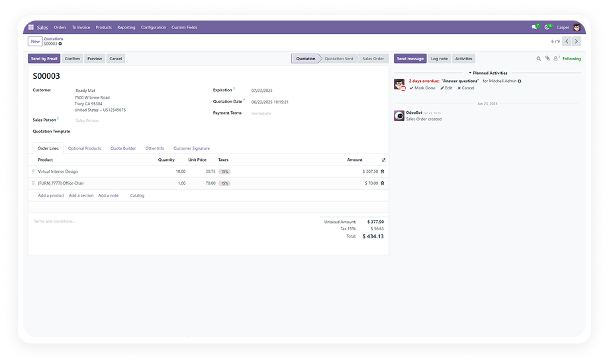Click the New button

(x=35, y=41)
